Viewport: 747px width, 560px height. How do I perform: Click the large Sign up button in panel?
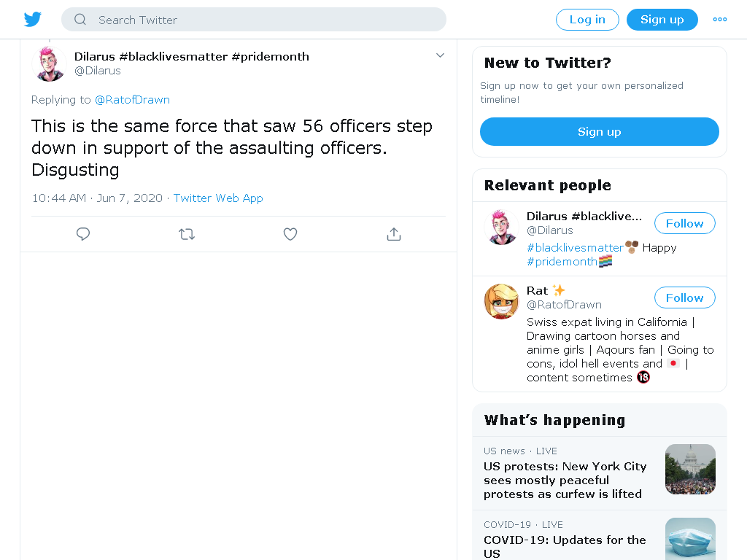(x=600, y=131)
